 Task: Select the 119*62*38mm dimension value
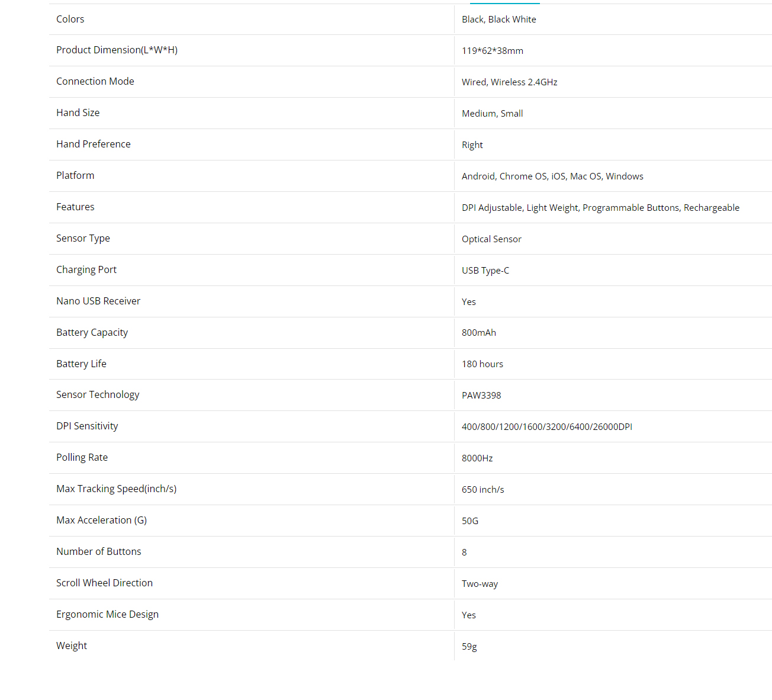click(x=492, y=51)
